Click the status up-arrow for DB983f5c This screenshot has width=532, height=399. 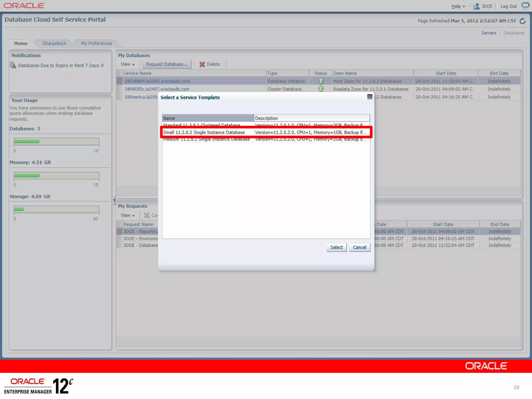pyautogui.click(x=321, y=89)
